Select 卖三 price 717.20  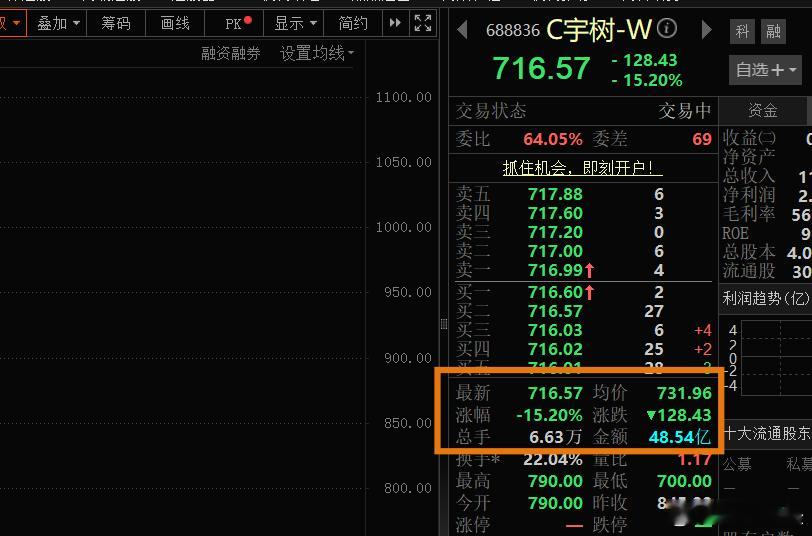tap(555, 233)
